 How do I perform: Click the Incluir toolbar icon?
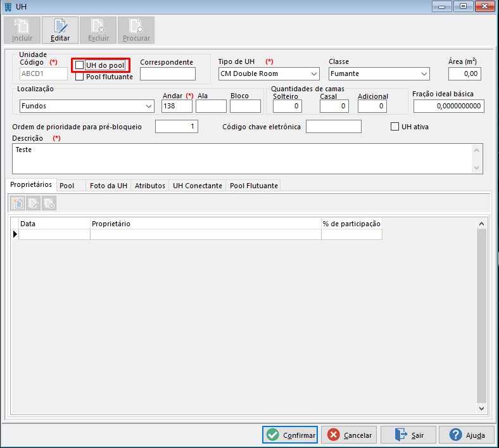[x=22, y=30]
